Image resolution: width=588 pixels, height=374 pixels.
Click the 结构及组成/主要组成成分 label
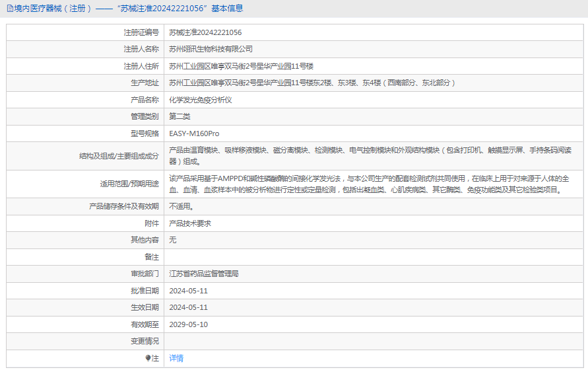[119, 156]
